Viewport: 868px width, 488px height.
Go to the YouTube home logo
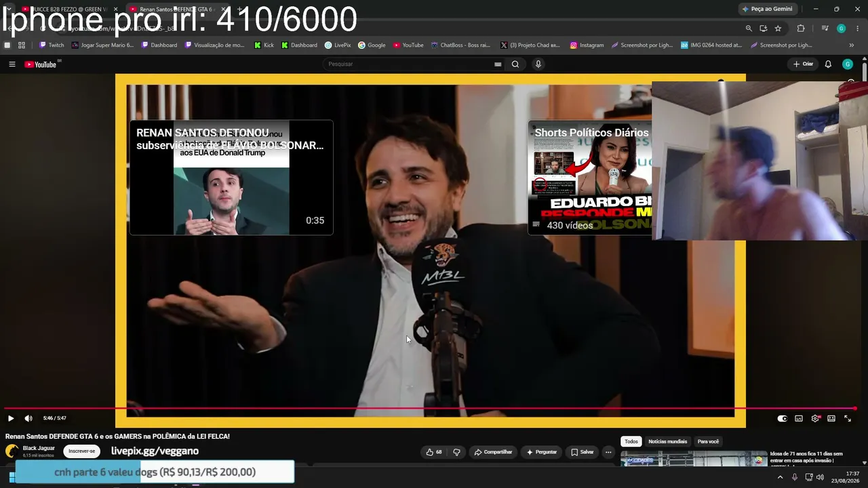(x=41, y=64)
